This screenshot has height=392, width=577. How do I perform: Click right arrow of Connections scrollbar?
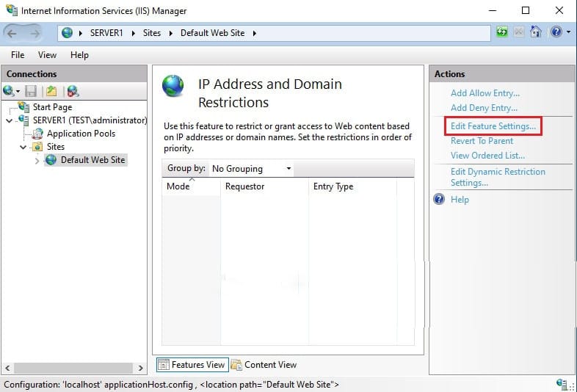point(140,368)
